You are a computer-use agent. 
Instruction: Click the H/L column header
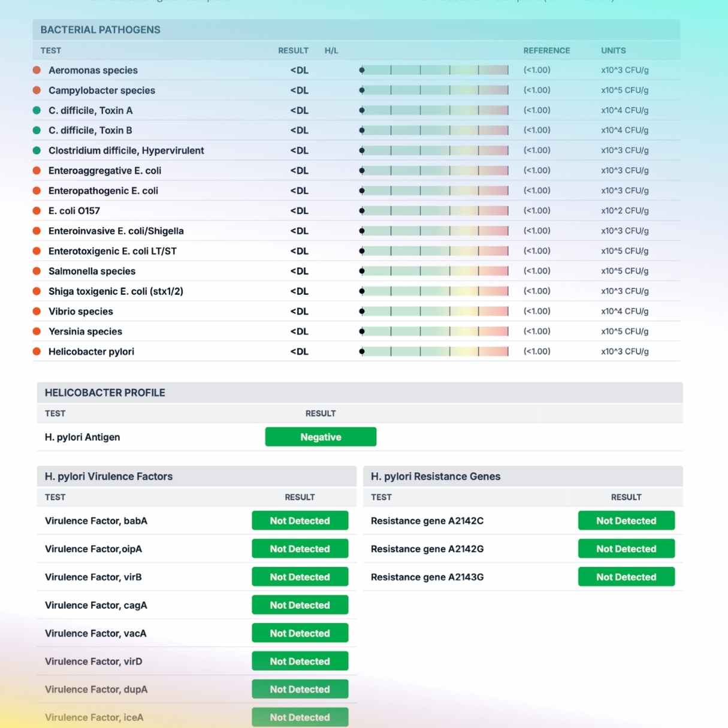click(x=331, y=51)
